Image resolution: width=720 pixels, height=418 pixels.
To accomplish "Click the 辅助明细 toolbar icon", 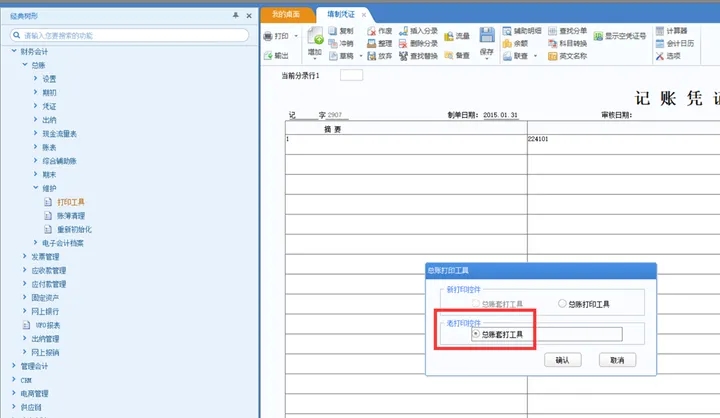I will [506, 31].
